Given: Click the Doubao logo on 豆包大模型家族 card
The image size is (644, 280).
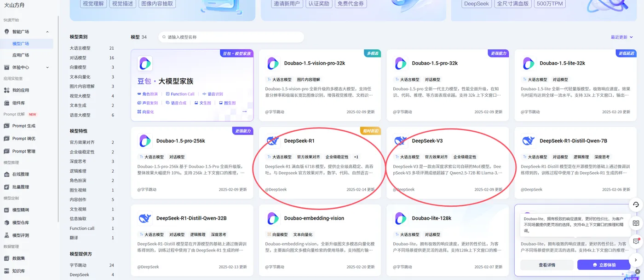Looking at the screenshot, I should [x=145, y=64].
